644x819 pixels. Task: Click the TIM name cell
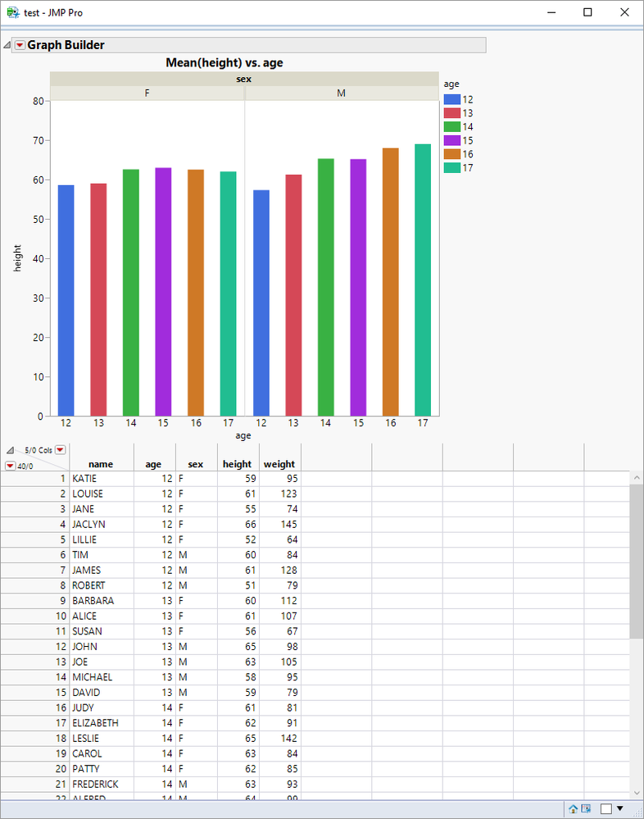pos(102,555)
